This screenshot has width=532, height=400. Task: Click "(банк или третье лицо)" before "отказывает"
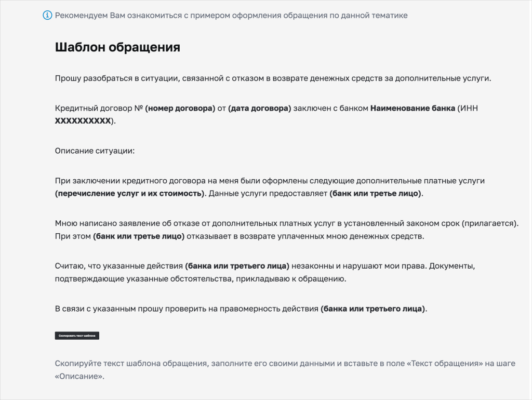point(139,236)
